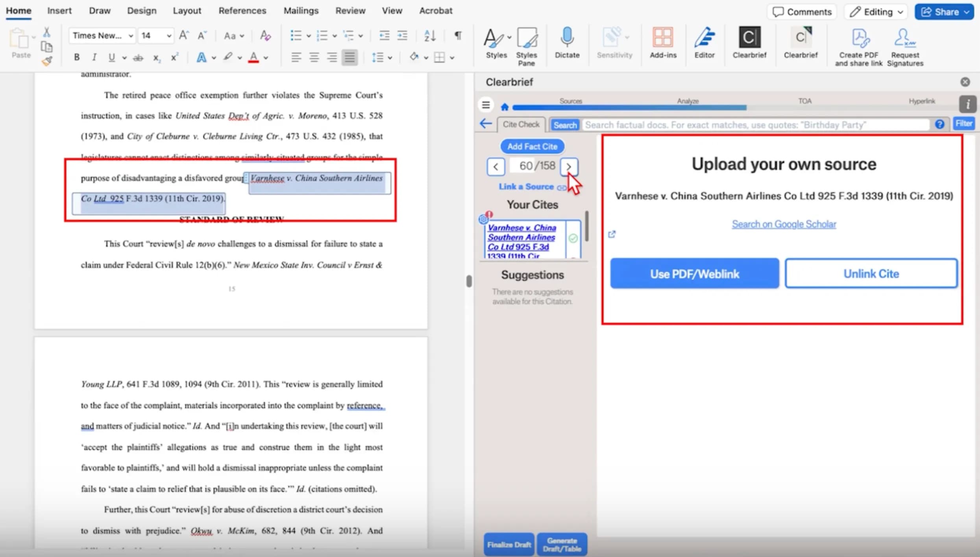Toggle italic formatting
The width and height of the screenshot is (980, 557).
pos(94,57)
